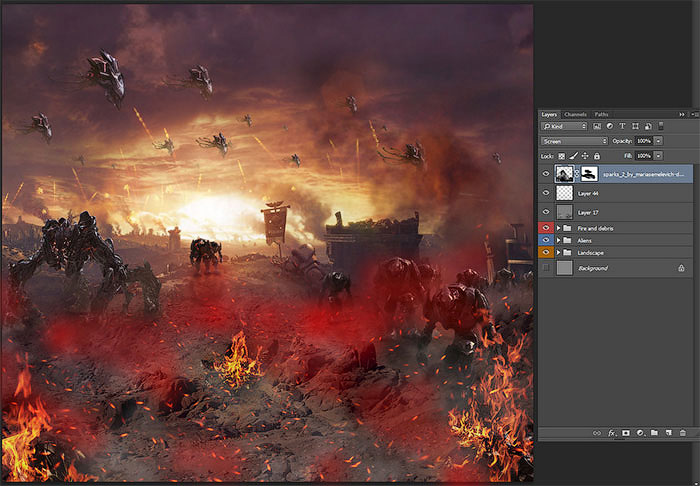Switch to the Layers tab
700x486 pixels.
pyautogui.click(x=549, y=115)
